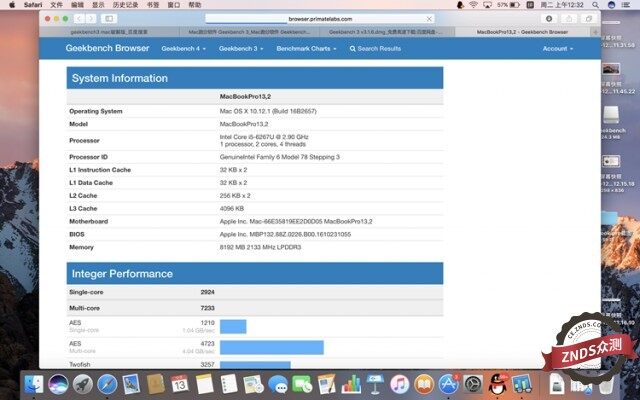
Task: Click the QQ penguin menu bar icon
Action: [x=460, y=5]
